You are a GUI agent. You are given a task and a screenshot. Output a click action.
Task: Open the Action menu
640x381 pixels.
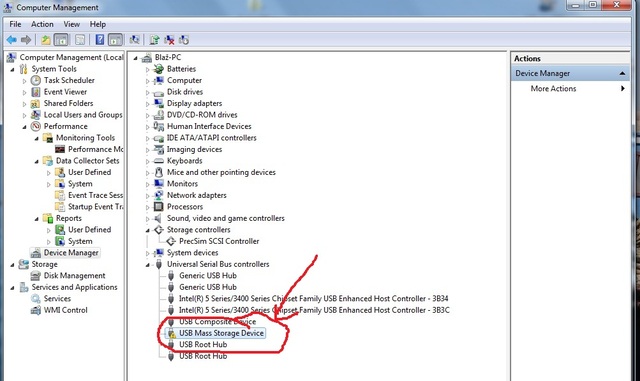42,24
